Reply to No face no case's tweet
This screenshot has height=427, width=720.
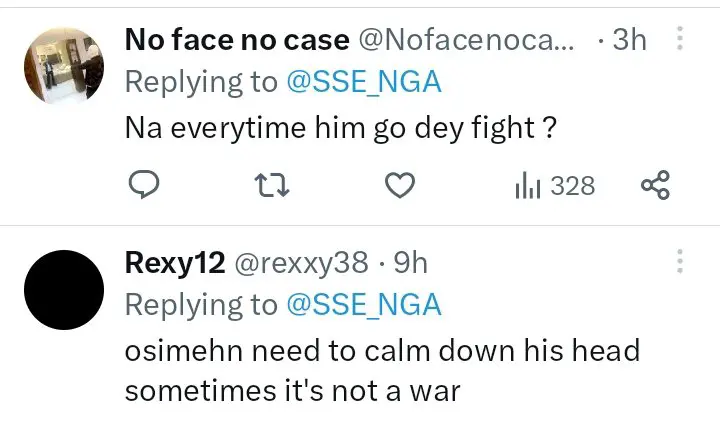coord(146,185)
